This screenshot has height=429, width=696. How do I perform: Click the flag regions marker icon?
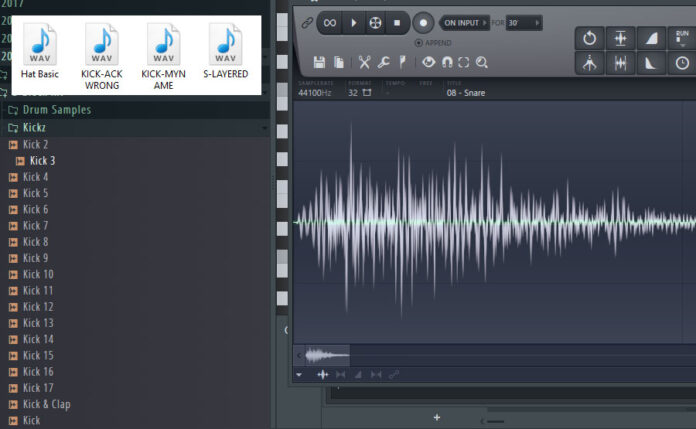[x=402, y=62]
